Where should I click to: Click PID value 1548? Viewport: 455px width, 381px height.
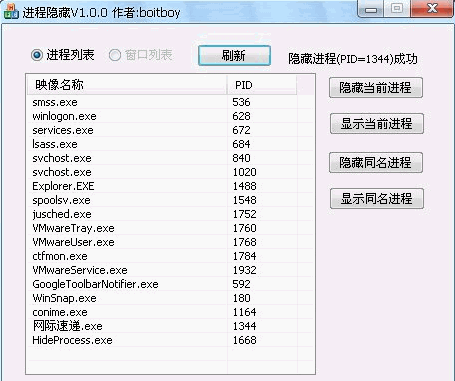pyautogui.click(x=245, y=200)
